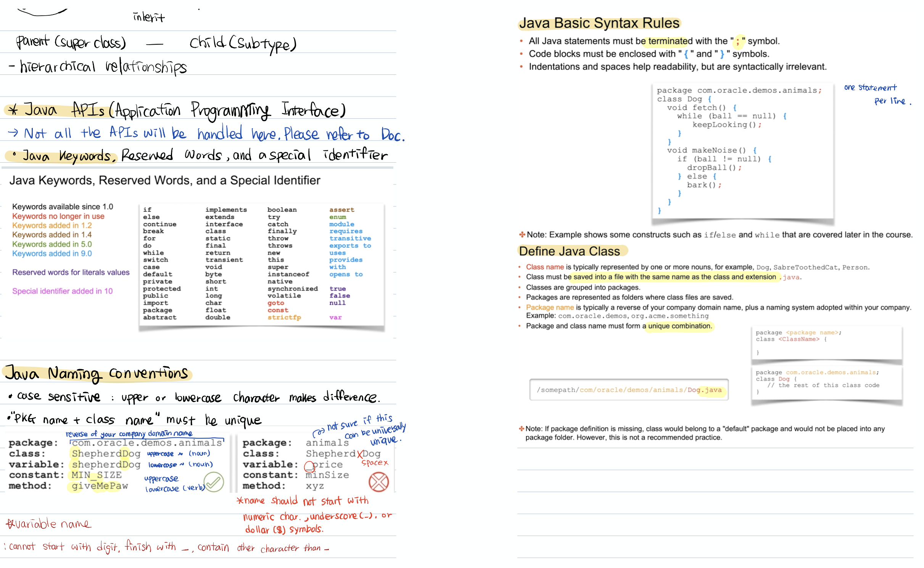Click the red circle drawn before price
Image resolution: width=924 pixels, height=568 pixels.
click(x=309, y=466)
